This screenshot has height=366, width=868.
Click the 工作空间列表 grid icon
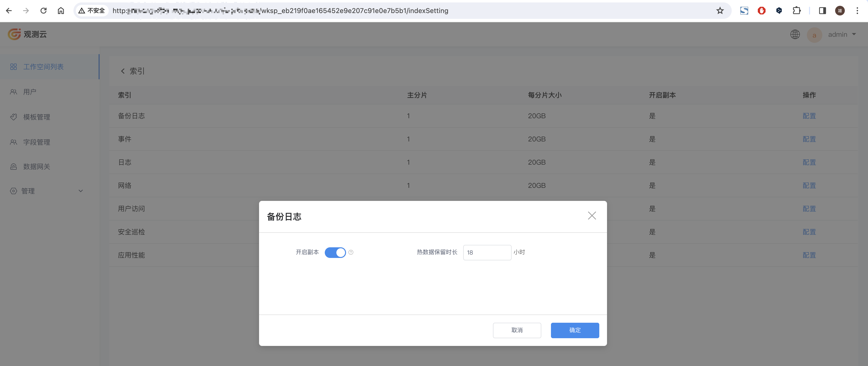tap(14, 67)
